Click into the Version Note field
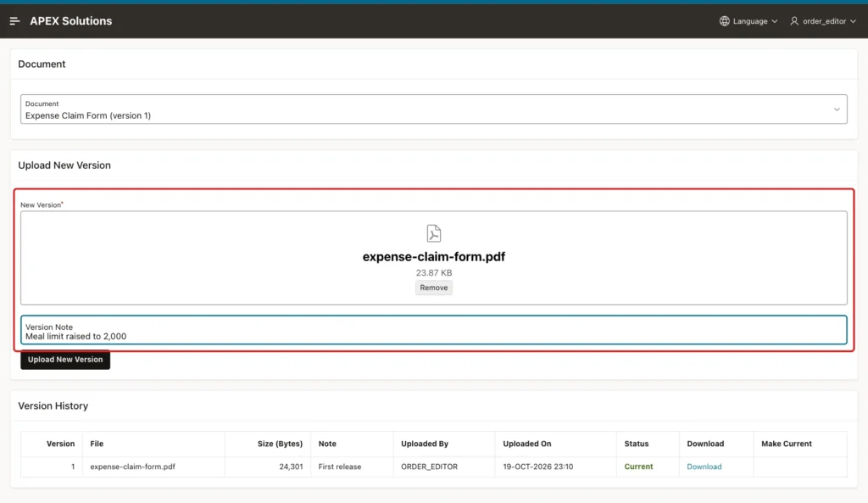The width and height of the screenshot is (868, 503). click(433, 330)
